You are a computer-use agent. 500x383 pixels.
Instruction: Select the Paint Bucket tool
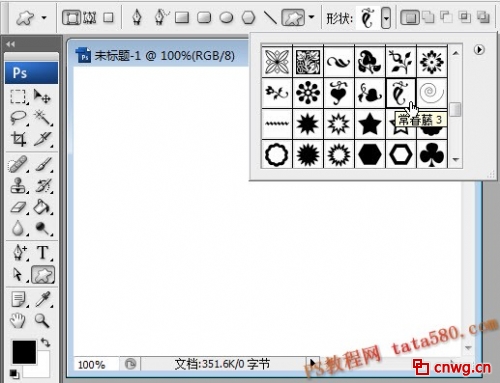coord(42,207)
